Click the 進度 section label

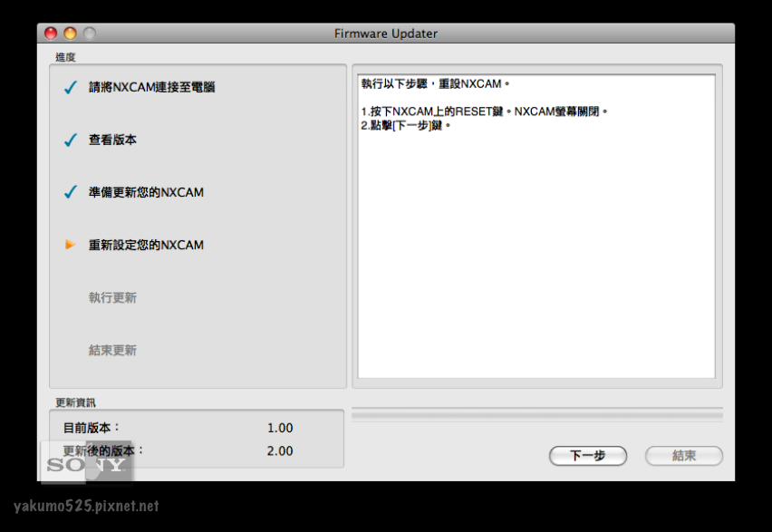point(65,57)
